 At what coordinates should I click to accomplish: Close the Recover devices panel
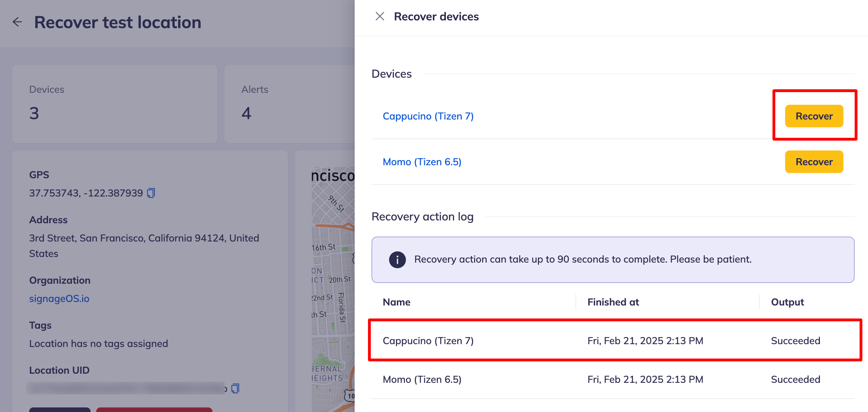coord(380,17)
